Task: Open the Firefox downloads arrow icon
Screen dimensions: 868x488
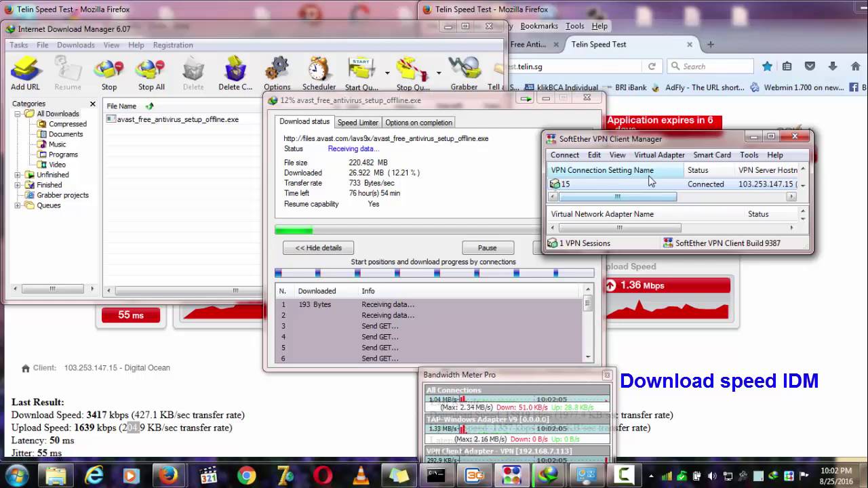Action: pos(832,66)
